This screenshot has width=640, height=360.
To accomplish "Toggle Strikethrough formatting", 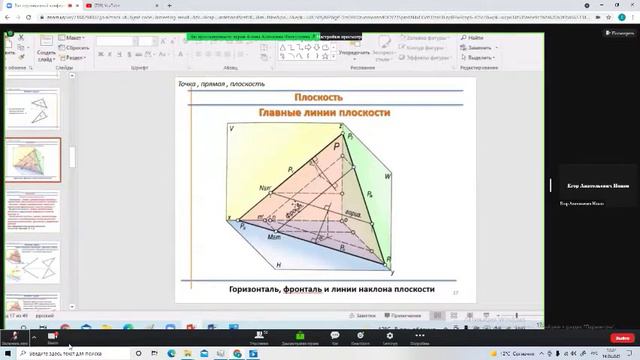I will (x=138, y=54).
